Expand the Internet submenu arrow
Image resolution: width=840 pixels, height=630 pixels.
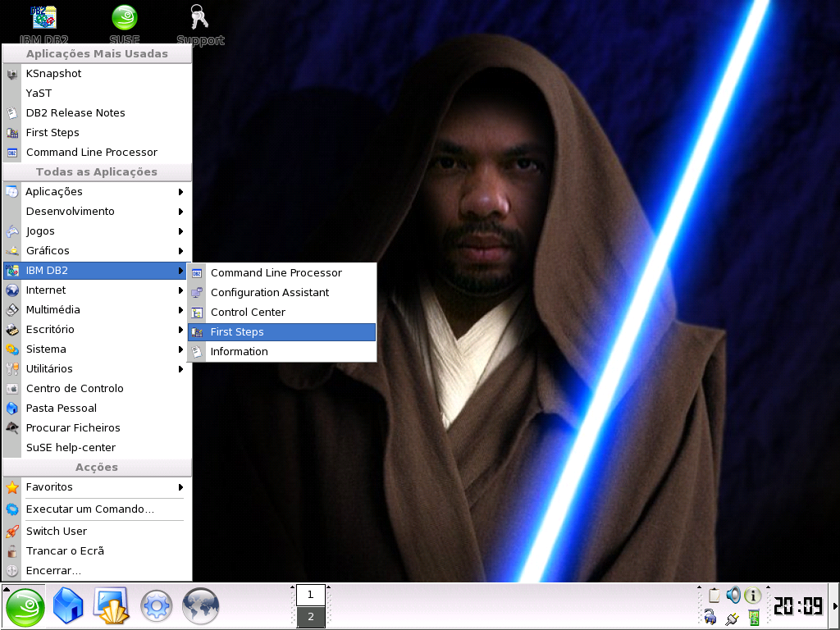pos(180,290)
